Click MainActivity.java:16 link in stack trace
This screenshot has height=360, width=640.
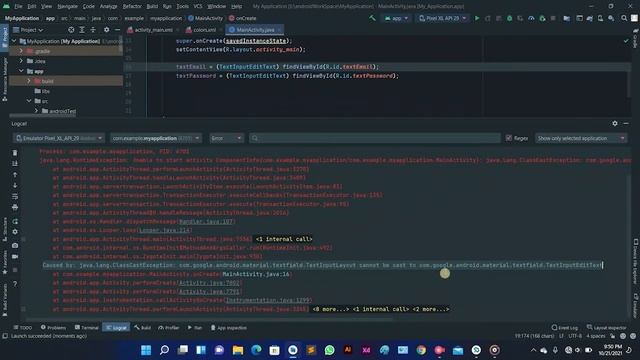(x=256, y=274)
